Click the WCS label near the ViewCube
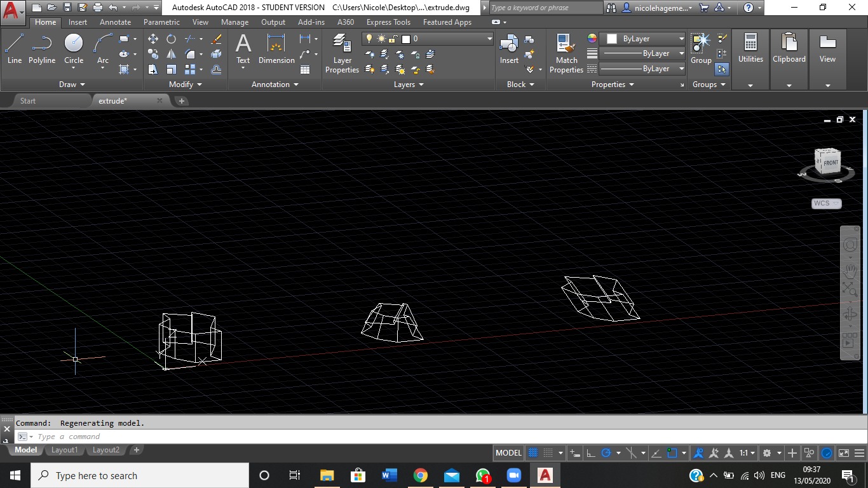Viewport: 868px width, 488px height. pos(820,203)
